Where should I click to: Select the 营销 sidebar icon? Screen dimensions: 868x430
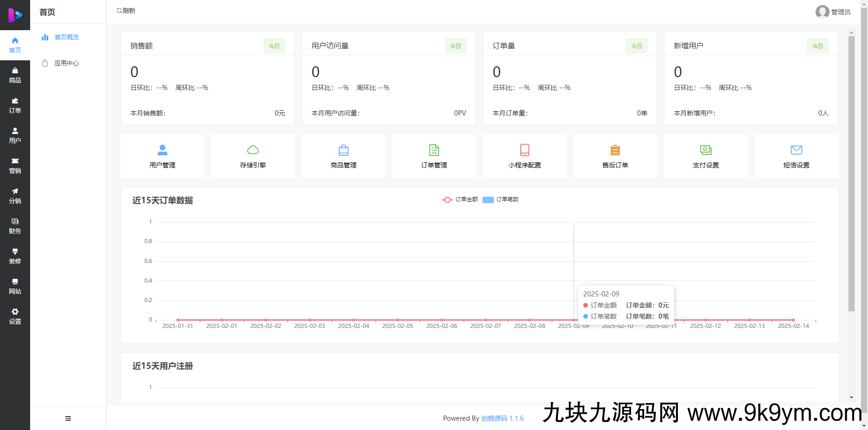15,166
